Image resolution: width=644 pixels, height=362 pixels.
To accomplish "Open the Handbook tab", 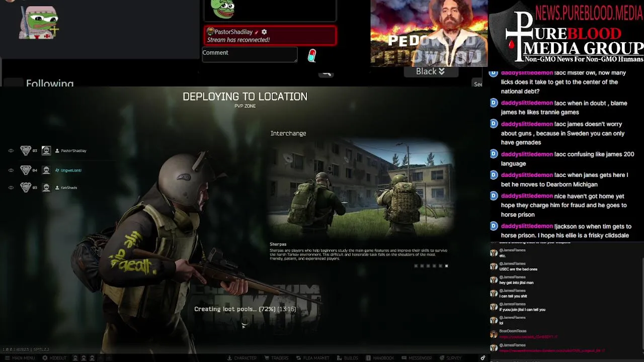I will (380, 358).
